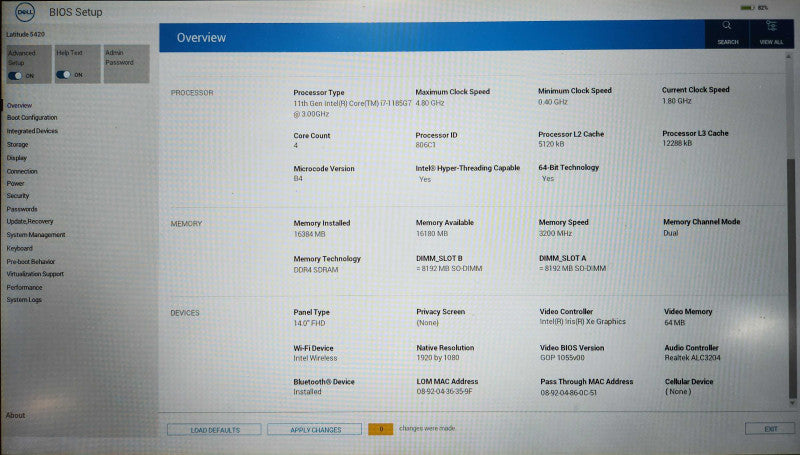Open the Passwords section
Viewport: 800px width, 455px height.
pos(22,209)
